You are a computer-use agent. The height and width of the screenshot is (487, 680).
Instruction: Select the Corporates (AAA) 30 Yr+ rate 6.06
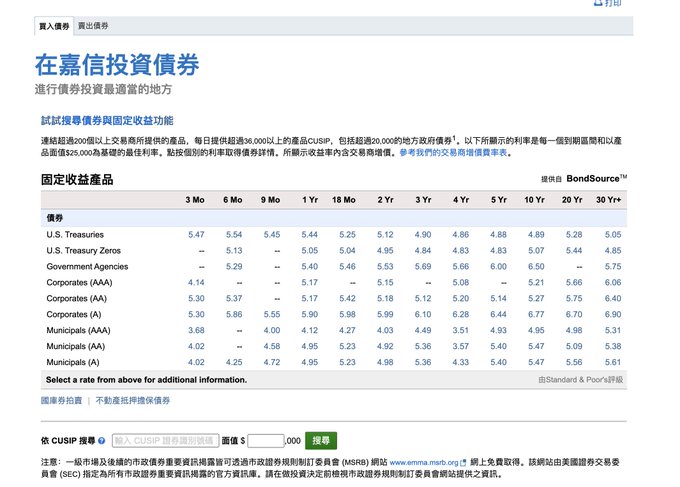pyautogui.click(x=612, y=282)
